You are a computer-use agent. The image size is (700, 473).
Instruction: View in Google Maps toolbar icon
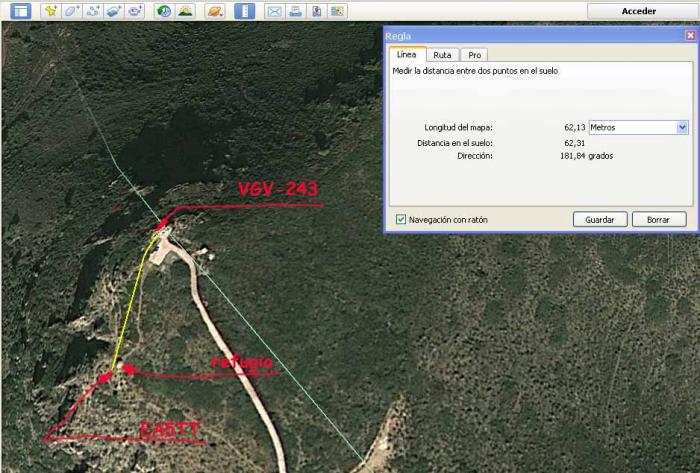coord(337,11)
